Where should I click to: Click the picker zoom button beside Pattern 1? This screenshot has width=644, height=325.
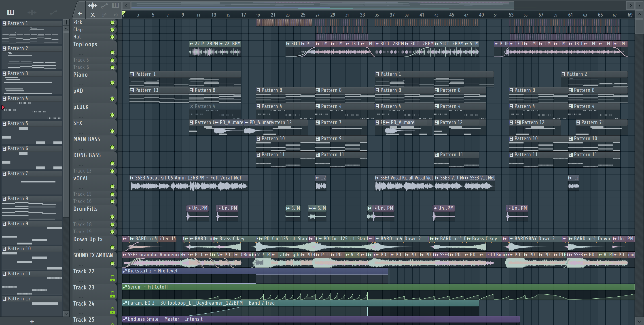[66, 23]
